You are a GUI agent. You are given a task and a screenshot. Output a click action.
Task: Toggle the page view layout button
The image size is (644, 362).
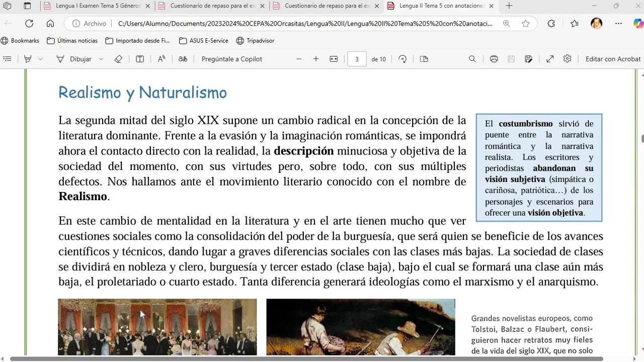(424, 59)
